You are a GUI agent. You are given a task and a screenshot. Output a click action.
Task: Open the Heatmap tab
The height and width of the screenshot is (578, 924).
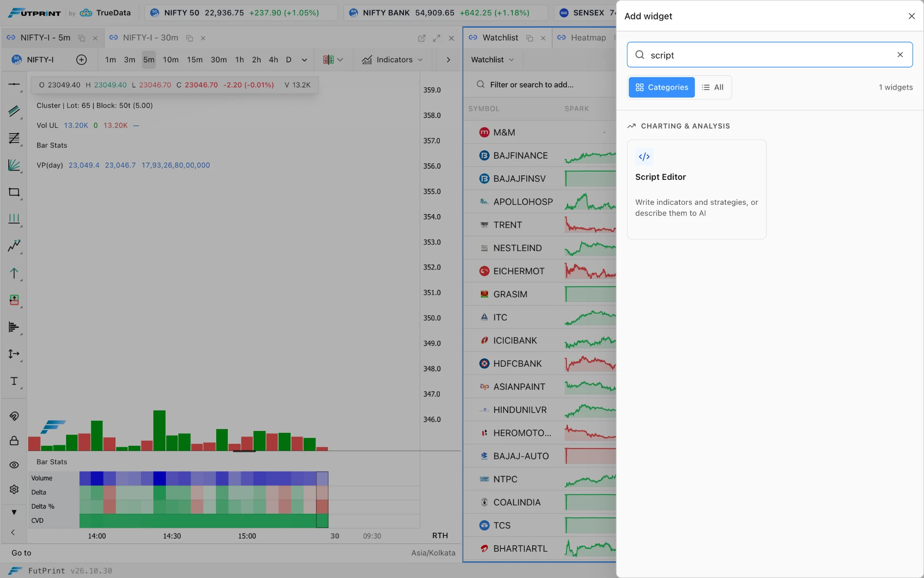tap(588, 38)
